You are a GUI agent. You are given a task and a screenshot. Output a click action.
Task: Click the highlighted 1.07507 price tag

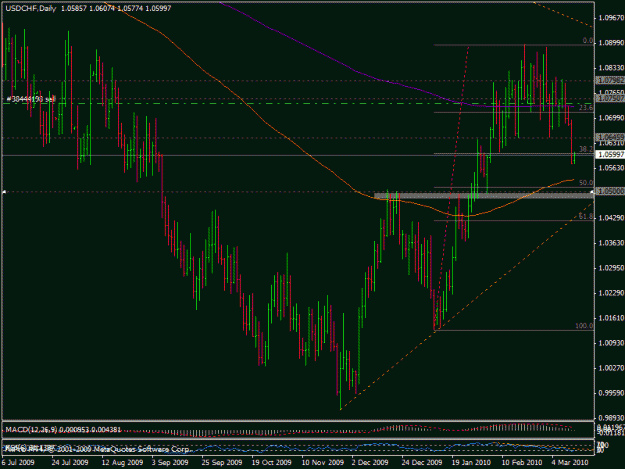610,98
